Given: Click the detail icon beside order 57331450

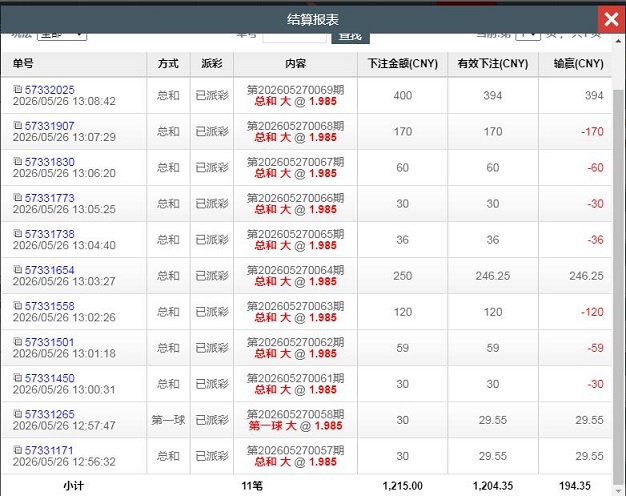Looking at the screenshot, I should [x=18, y=377].
